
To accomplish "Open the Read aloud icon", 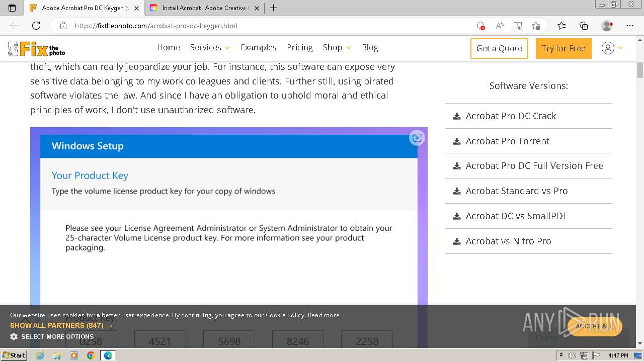I will click(x=500, y=26).
